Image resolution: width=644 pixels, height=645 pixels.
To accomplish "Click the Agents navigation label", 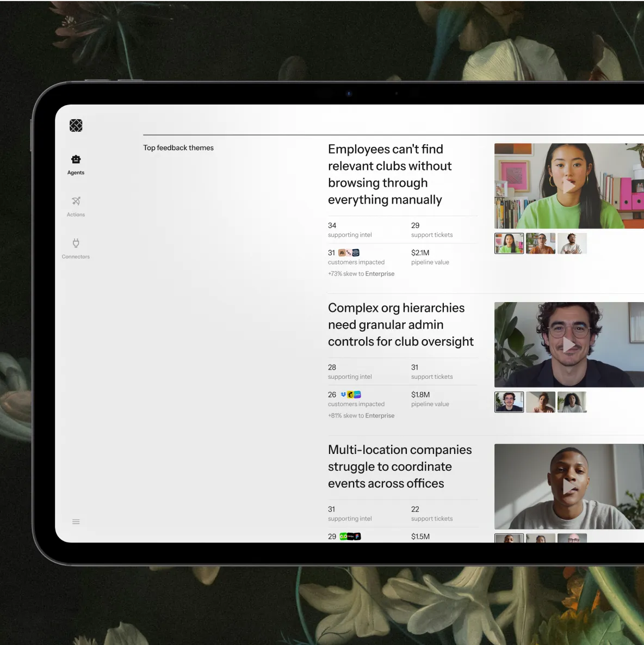I will pos(76,173).
